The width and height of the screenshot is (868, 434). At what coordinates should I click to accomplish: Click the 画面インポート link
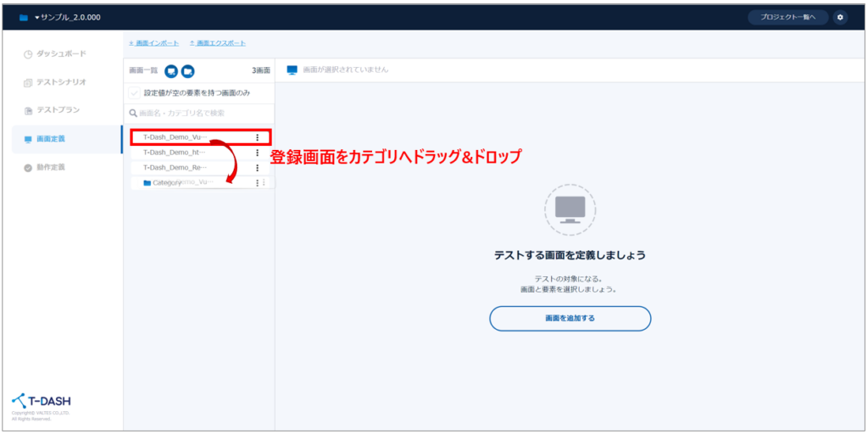tap(156, 43)
